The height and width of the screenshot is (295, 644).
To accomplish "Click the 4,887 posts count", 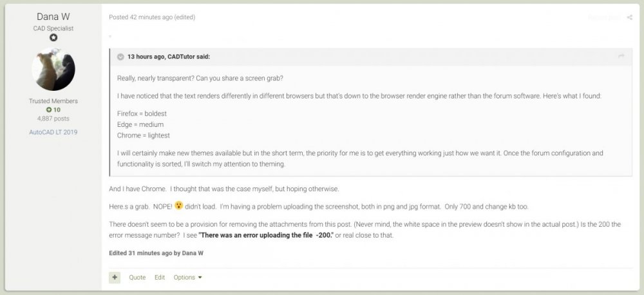I will coord(54,119).
